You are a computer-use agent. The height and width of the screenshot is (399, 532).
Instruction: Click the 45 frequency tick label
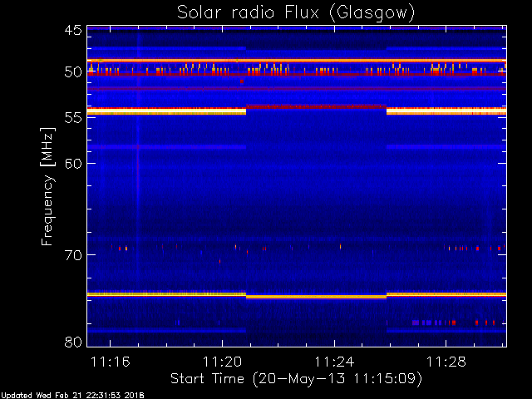(73, 30)
